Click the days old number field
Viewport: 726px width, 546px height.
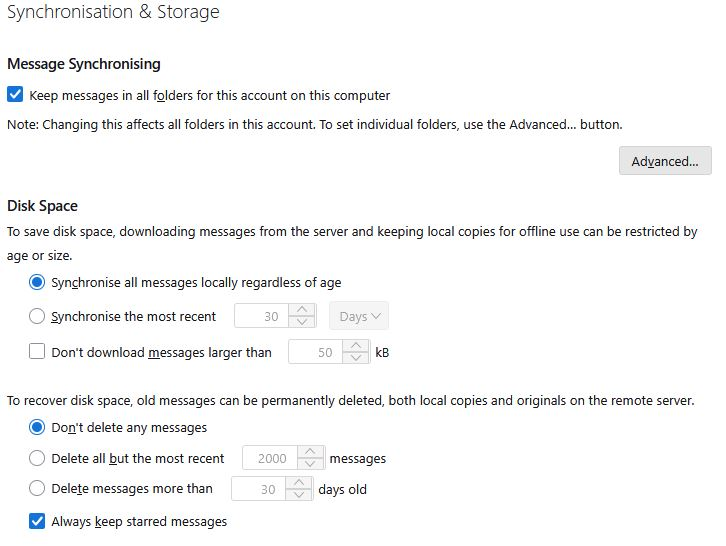click(258, 489)
